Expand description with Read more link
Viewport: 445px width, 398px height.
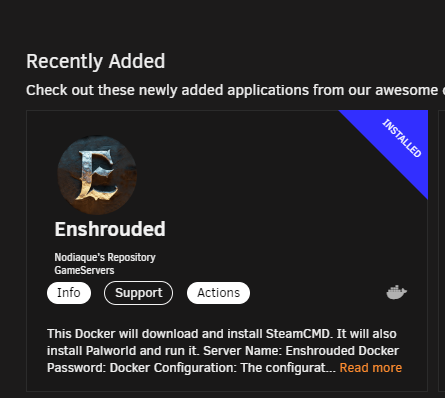click(x=371, y=368)
